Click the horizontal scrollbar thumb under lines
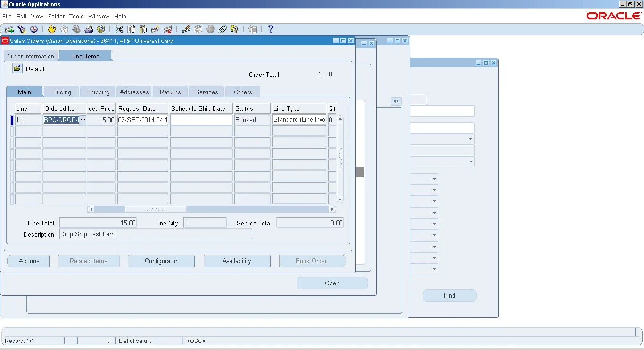Image resolution: width=644 pixels, height=350 pixels. [x=156, y=209]
